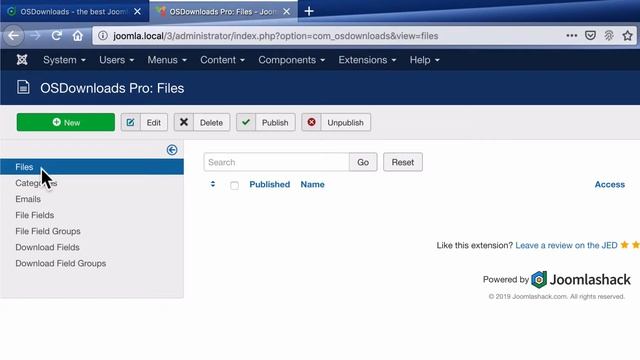Open Leave a review on the JED link
The width and height of the screenshot is (640, 360).
pyautogui.click(x=566, y=245)
